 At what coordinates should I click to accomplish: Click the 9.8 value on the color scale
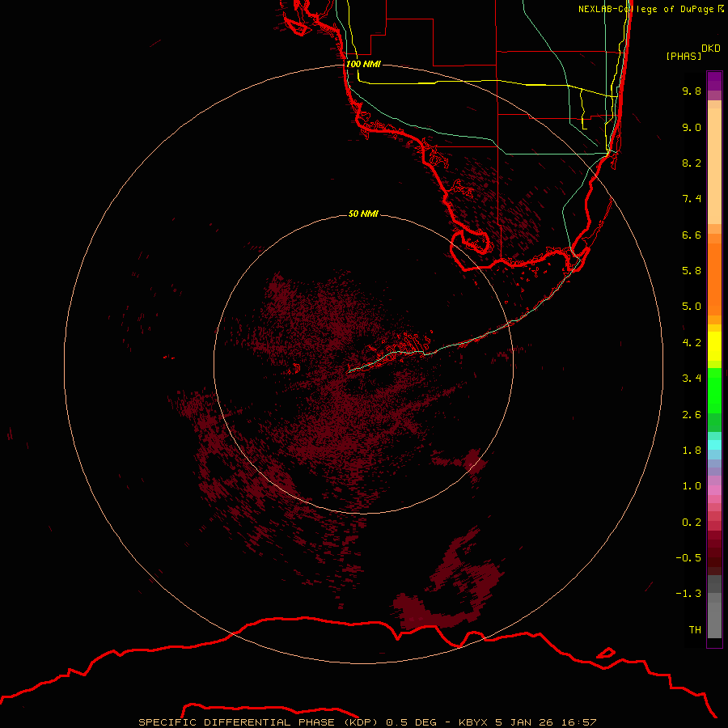coord(692,91)
